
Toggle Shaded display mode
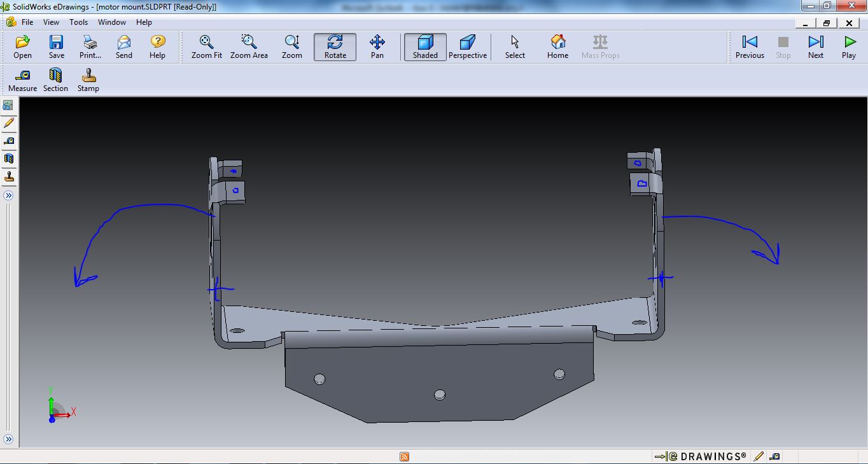tap(425, 47)
